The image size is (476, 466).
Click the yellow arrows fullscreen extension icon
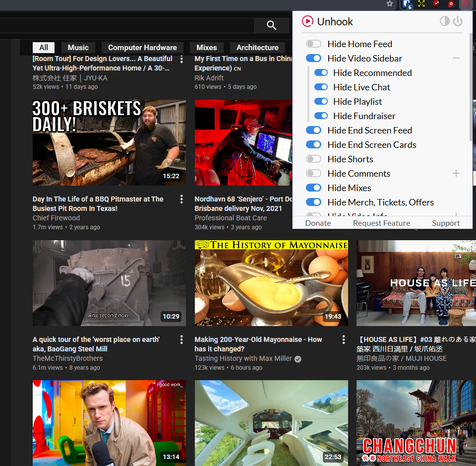tap(421, 3)
